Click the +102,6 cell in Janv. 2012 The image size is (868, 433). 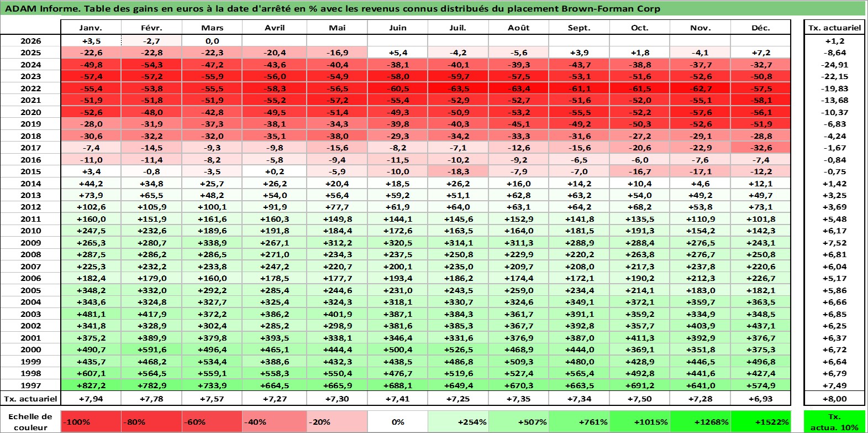coord(91,207)
